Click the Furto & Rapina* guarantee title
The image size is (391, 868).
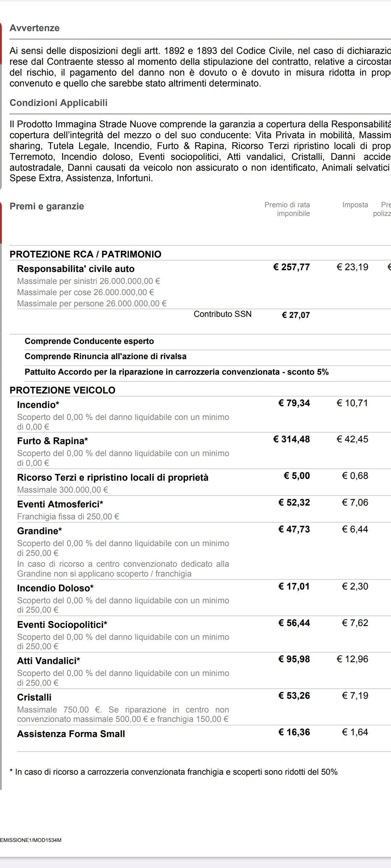(x=52, y=441)
